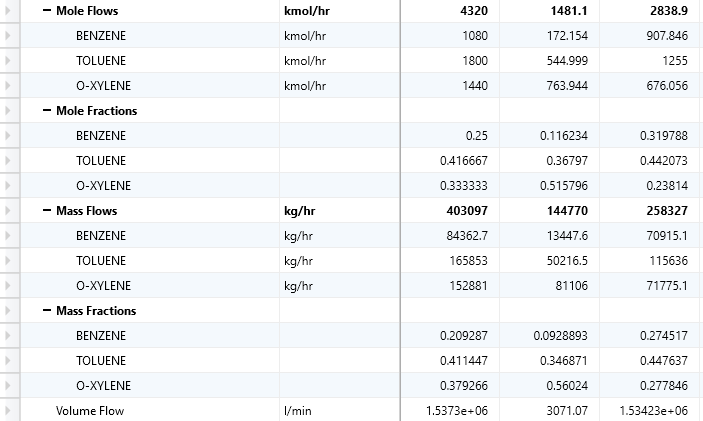Click BENZENE under Mole Fractions

point(101,136)
